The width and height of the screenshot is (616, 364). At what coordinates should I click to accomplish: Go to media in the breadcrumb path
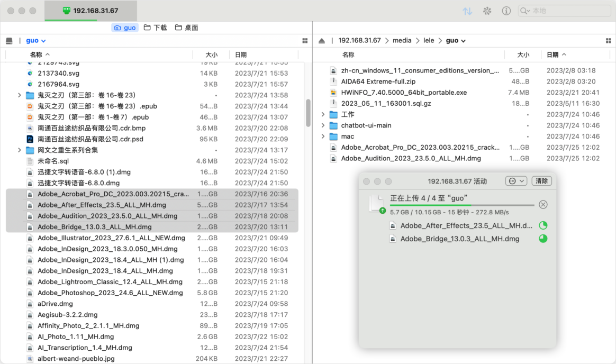coord(402,40)
